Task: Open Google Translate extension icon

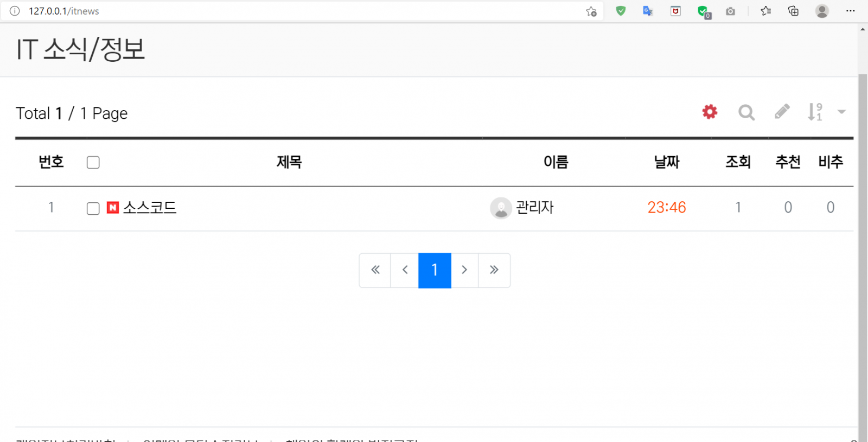Action: click(x=648, y=11)
